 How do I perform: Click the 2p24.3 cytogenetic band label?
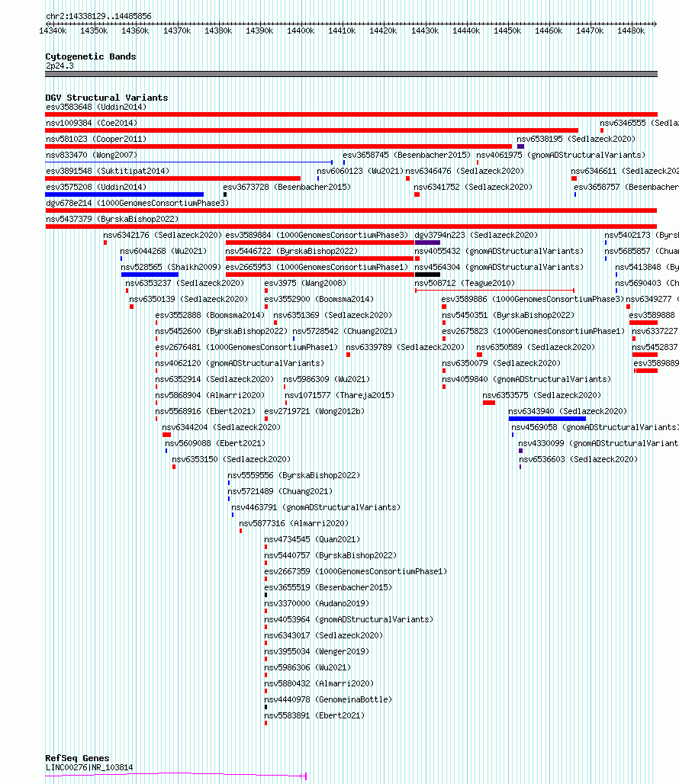(x=60, y=66)
